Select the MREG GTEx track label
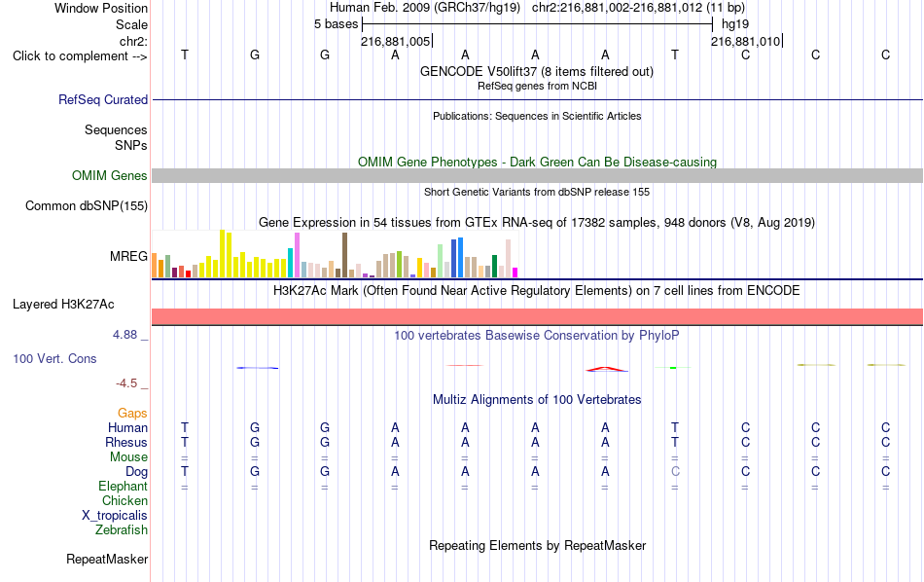 tap(128, 257)
